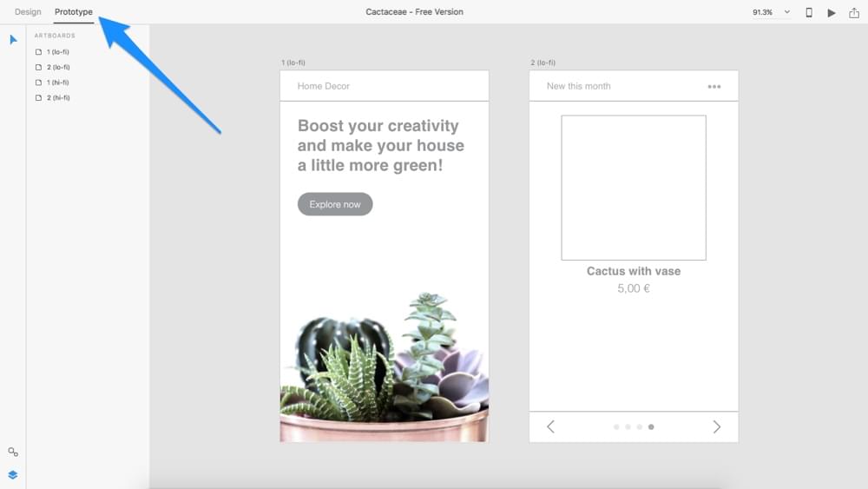Viewport: 868px width, 489px height.
Task: Click the Explore now button
Action: (335, 204)
